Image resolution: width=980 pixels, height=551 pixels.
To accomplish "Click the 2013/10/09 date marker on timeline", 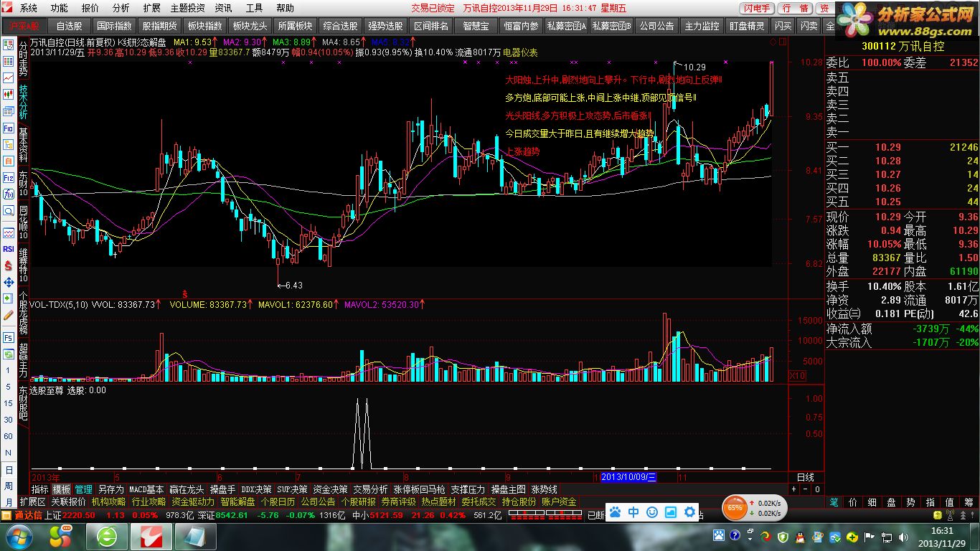I will pos(628,477).
